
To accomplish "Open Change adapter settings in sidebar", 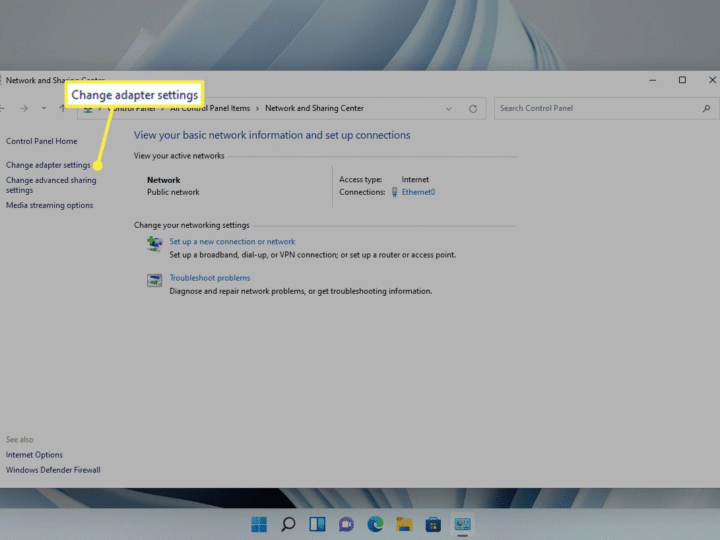I will click(x=48, y=165).
